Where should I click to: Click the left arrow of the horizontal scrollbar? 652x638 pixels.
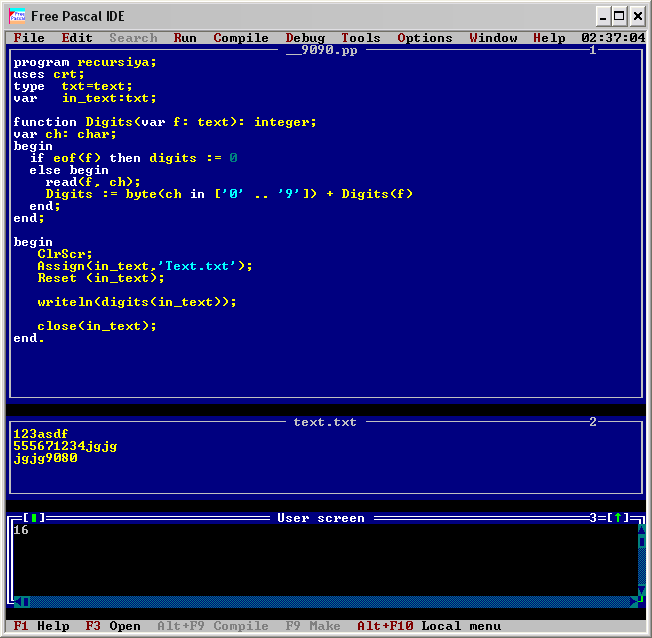coord(25,601)
